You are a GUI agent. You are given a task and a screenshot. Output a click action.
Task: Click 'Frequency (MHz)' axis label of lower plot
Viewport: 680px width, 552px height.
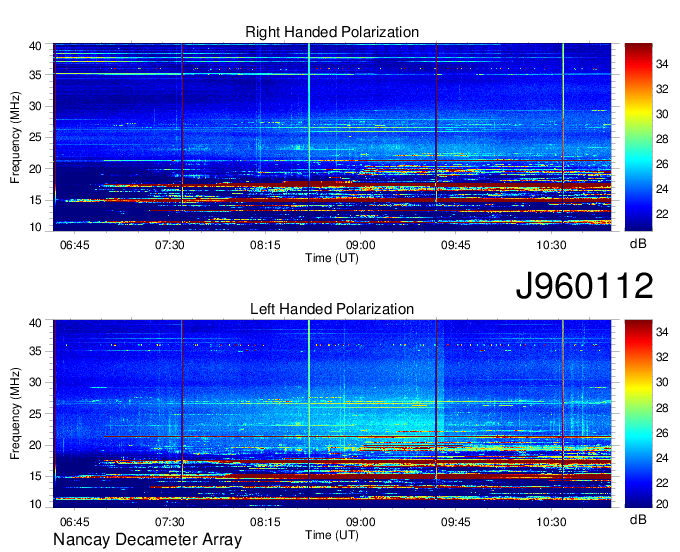click(15, 414)
